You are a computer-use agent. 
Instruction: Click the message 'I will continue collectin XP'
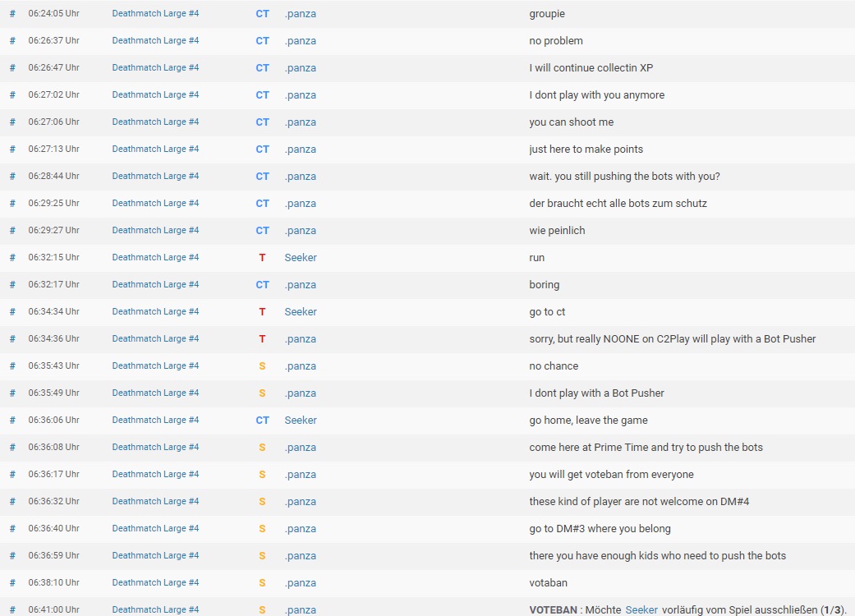(x=591, y=67)
